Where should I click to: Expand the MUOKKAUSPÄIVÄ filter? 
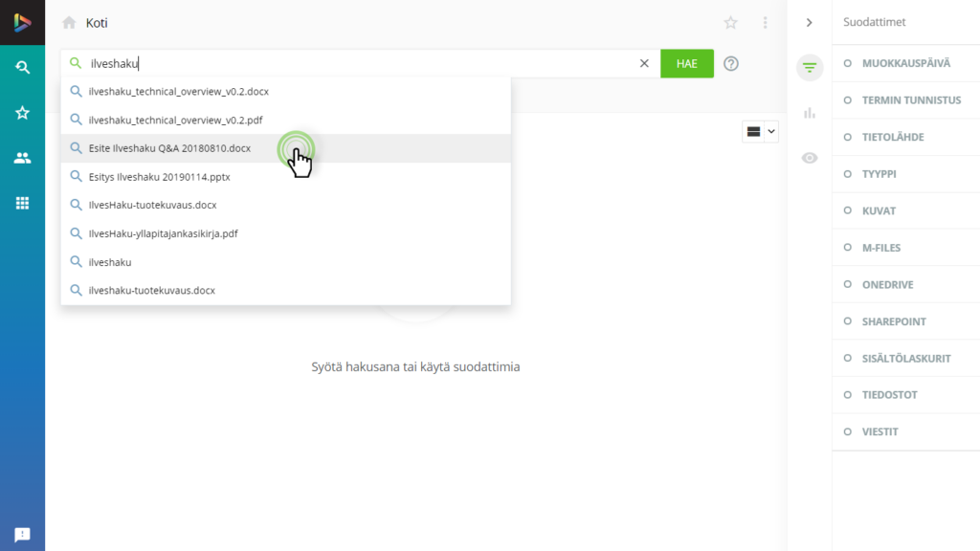(905, 63)
